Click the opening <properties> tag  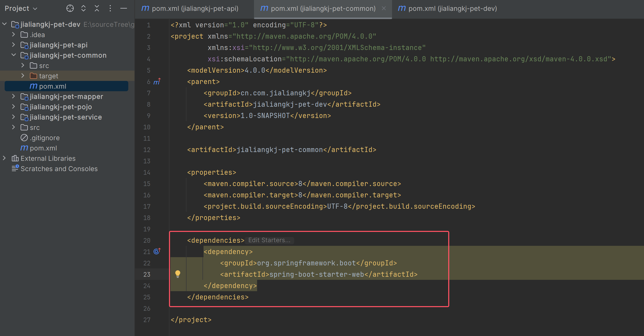click(x=211, y=172)
